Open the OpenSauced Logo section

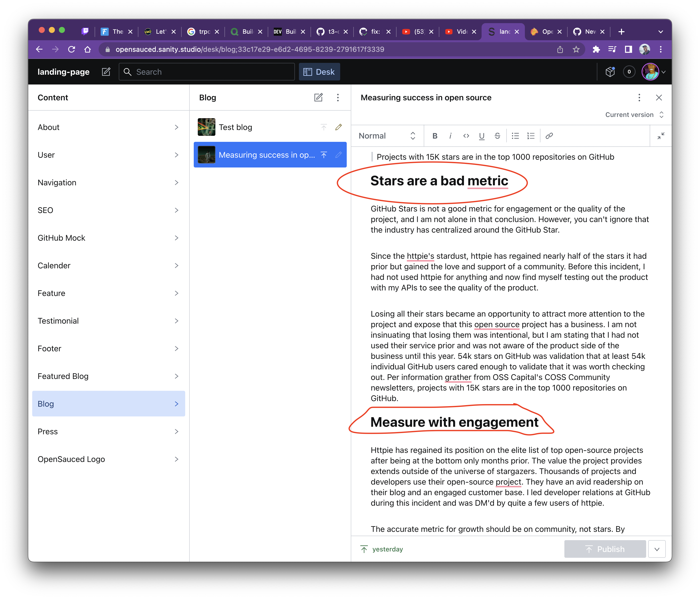[x=108, y=459]
